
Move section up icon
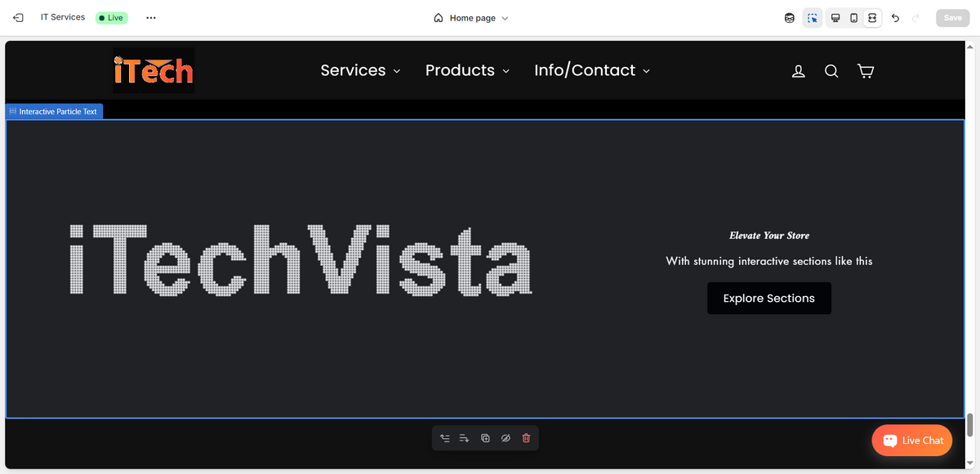coord(445,438)
